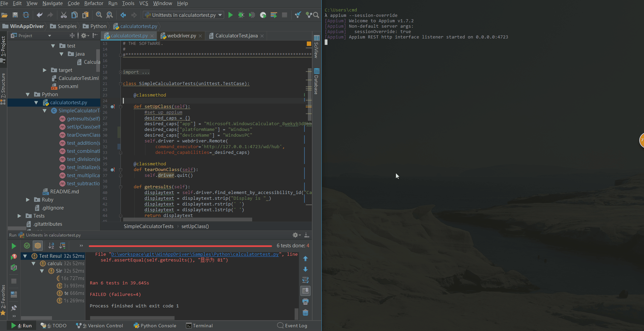Collapse the Python folder in project tree
Viewport: 644px width, 331px height.
pos(28,94)
